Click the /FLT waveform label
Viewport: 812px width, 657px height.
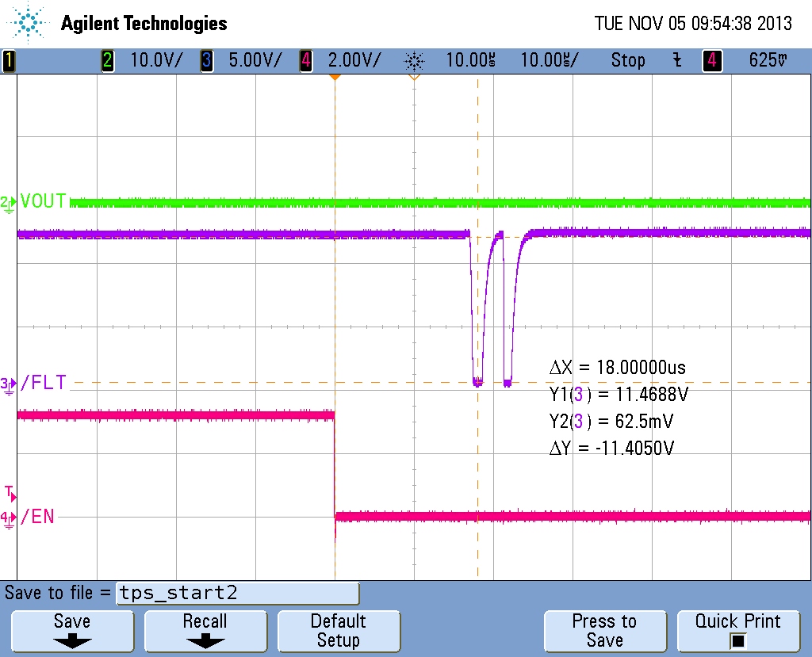[43, 383]
